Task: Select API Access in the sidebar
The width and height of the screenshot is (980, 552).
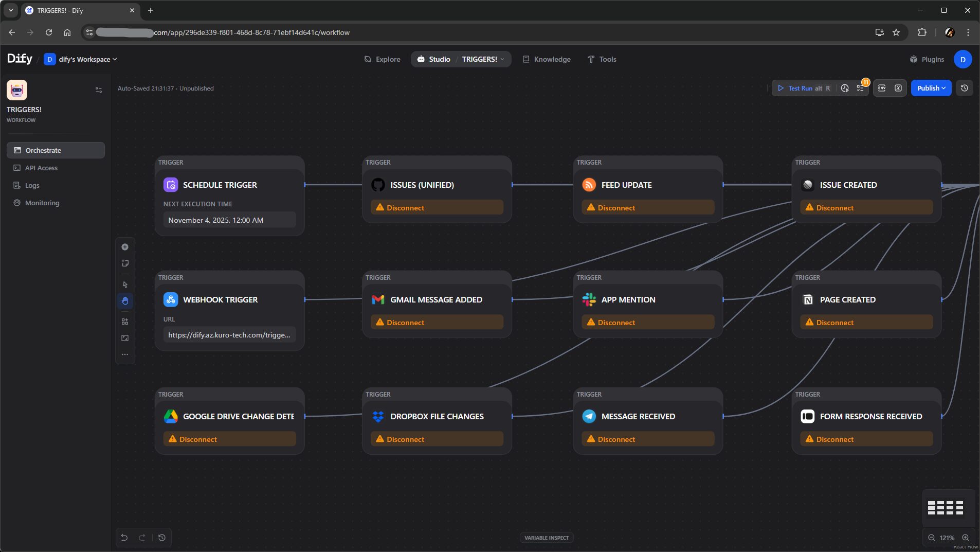Action: tap(41, 168)
